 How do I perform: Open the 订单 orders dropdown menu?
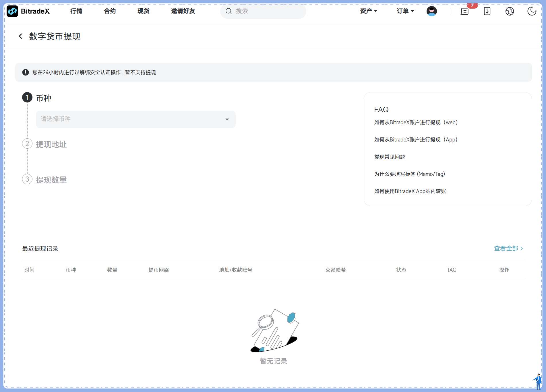coord(405,11)
